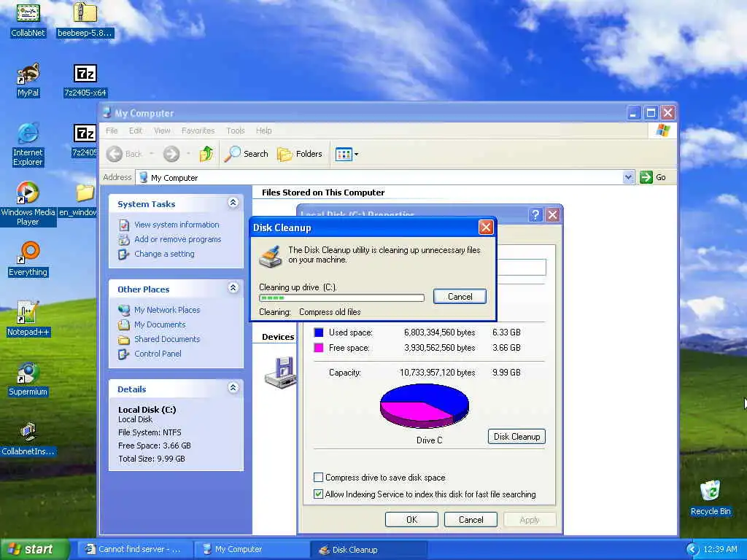The height and width of the screenshot is (560, 747).
Task: Open the Favorites menu
Action: pos(198,131)
